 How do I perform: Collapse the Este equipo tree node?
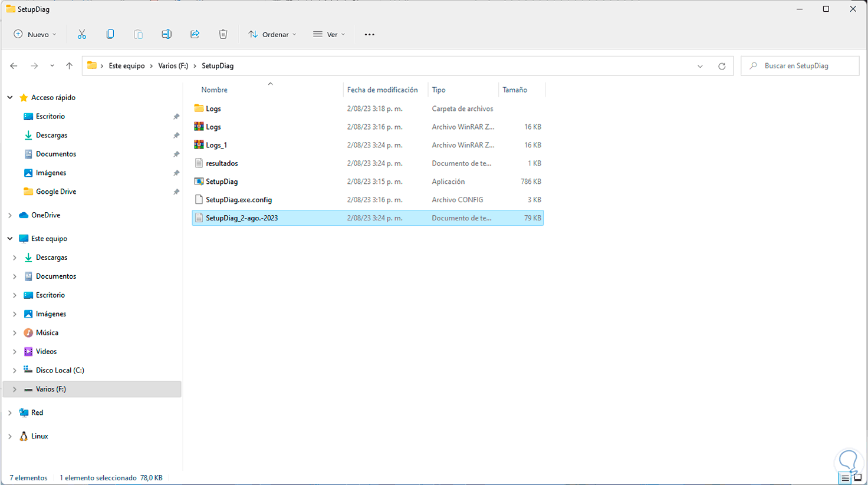point(10,239)
